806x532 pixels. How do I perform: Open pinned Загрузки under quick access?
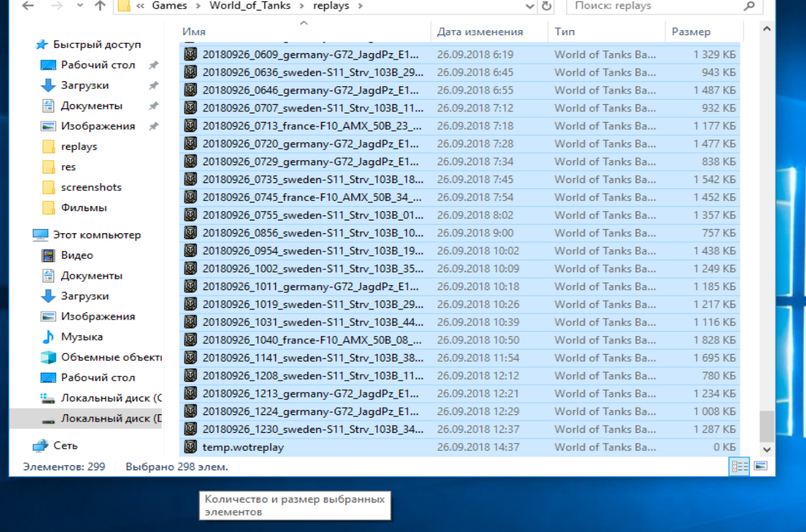85,85
